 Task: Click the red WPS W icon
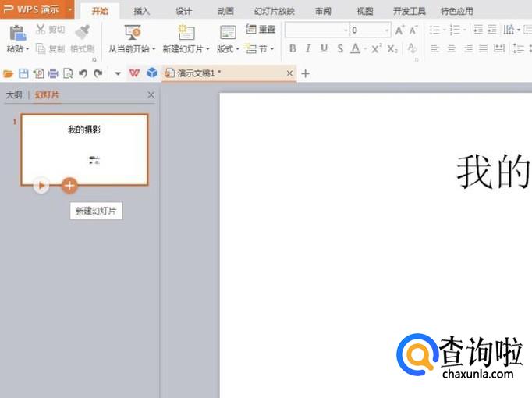pos(134,73)
